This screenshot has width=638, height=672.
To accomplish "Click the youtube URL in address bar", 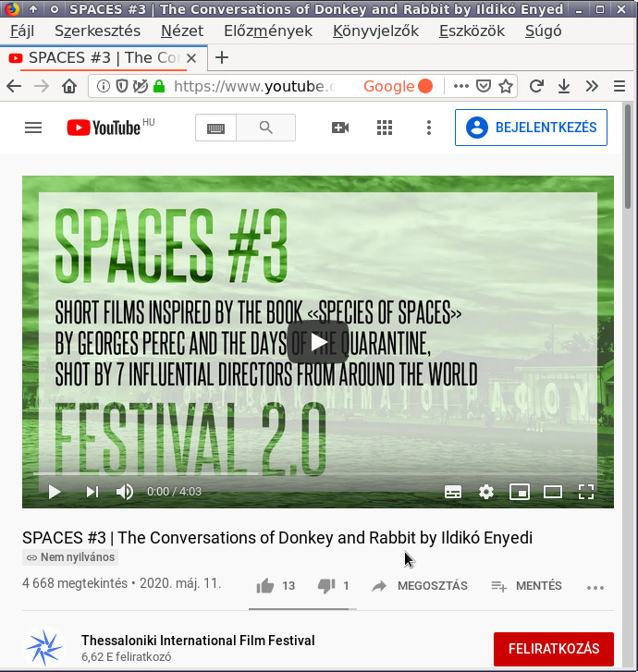I will (x=254, y=86).
